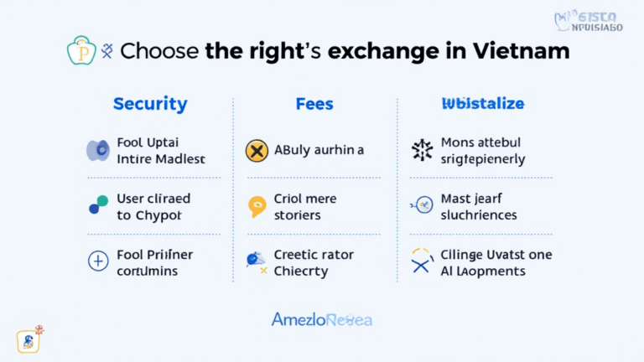644x362 pixels.
Task: Click the blue arrows icon next to logo
Action: (106, 52)
